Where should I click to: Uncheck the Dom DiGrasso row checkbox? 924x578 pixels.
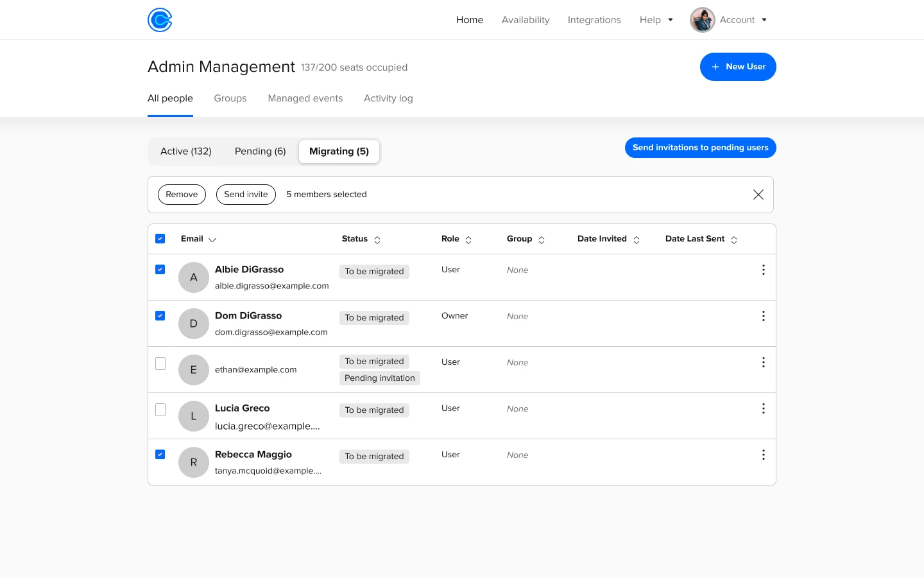[x=160, y=316]
